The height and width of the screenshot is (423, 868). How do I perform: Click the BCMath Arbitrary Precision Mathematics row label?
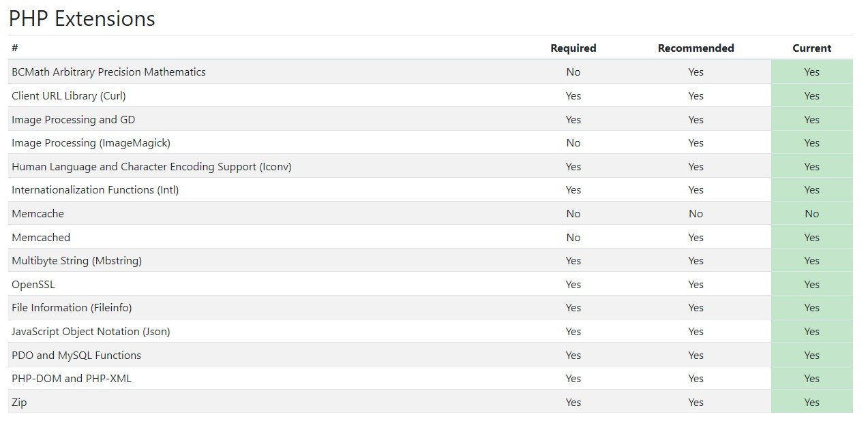pos(108,72)
